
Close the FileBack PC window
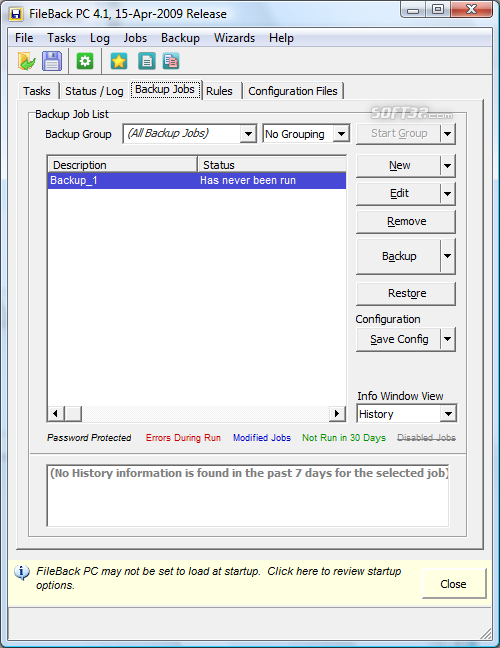(471, 10)
